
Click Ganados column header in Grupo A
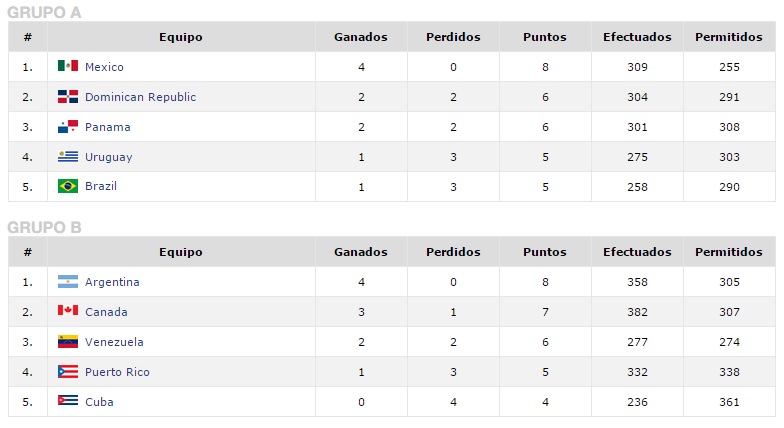point(360,37)
